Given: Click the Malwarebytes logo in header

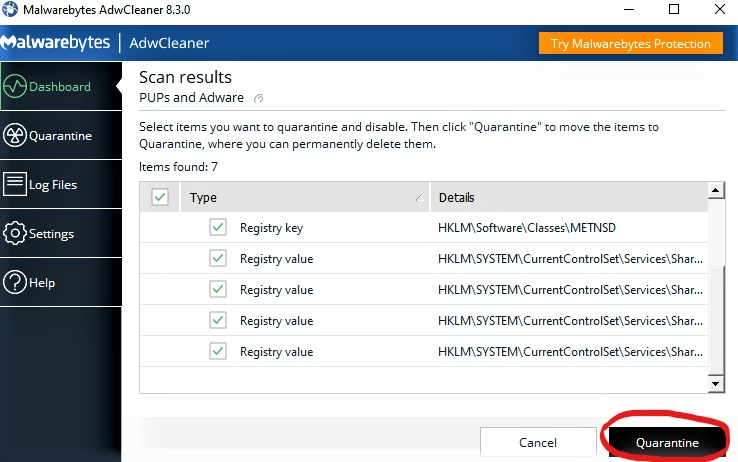Looking at the screenshot, I should coord(55,42).
